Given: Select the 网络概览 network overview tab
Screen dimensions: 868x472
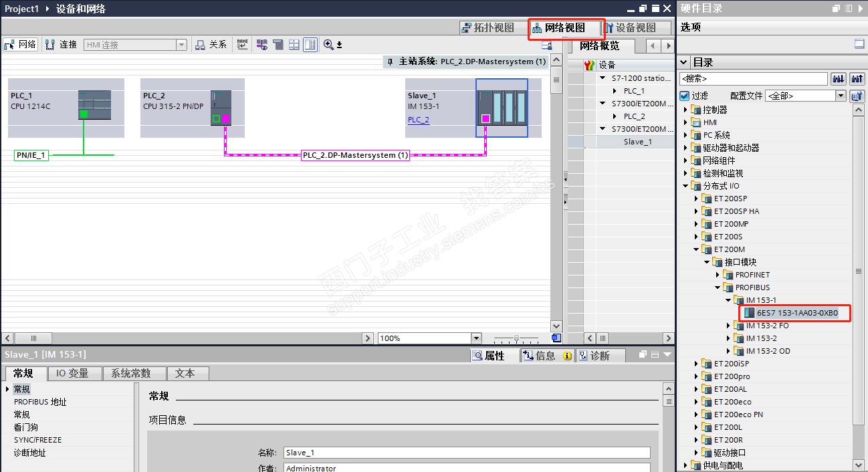Looking at the screenshot, I should click(600, 45).
